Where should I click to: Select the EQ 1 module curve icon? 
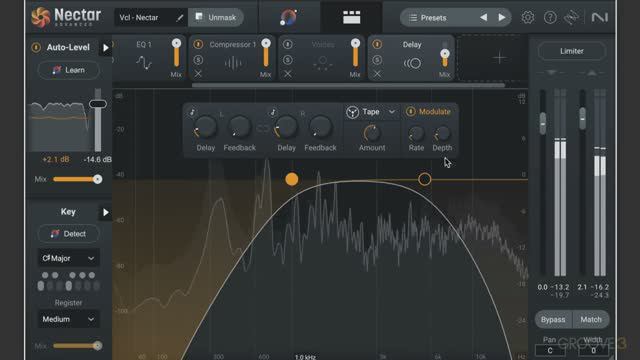(144, 63)
